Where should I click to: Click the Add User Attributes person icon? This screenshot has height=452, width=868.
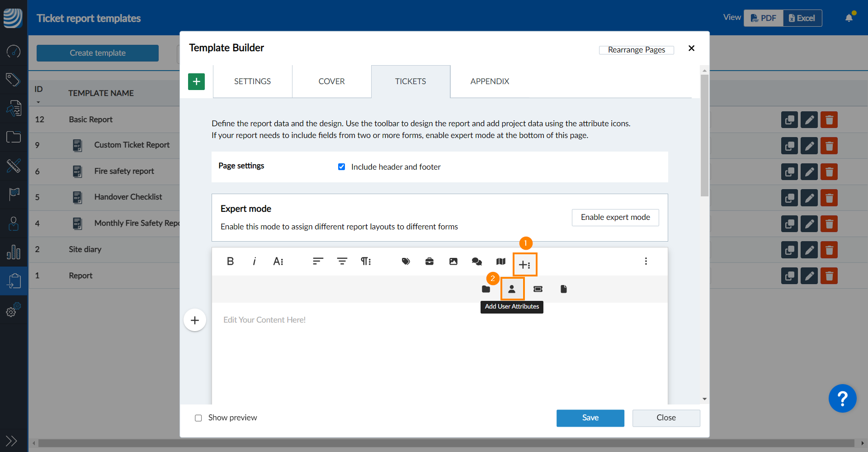point(512,289)
